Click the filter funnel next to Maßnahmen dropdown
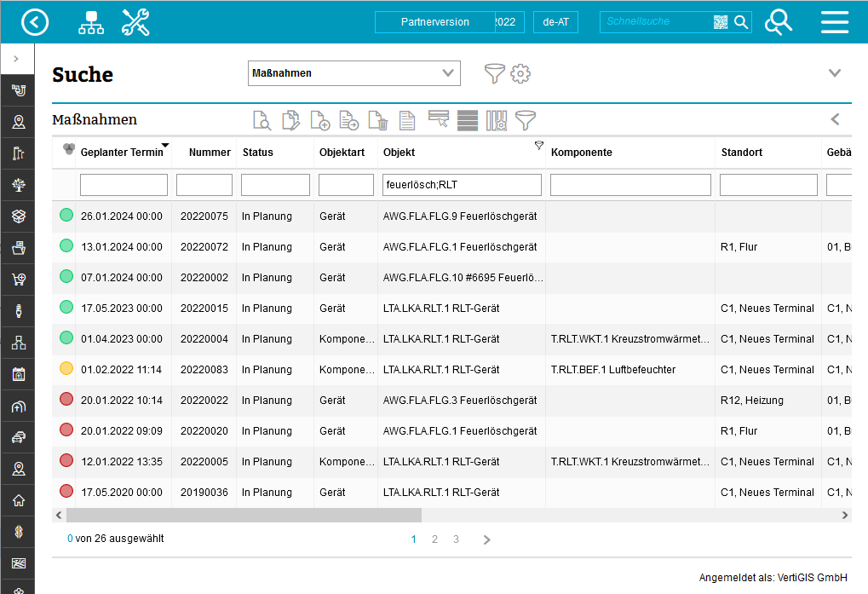868x594 pixels. (x=494, y=73)
